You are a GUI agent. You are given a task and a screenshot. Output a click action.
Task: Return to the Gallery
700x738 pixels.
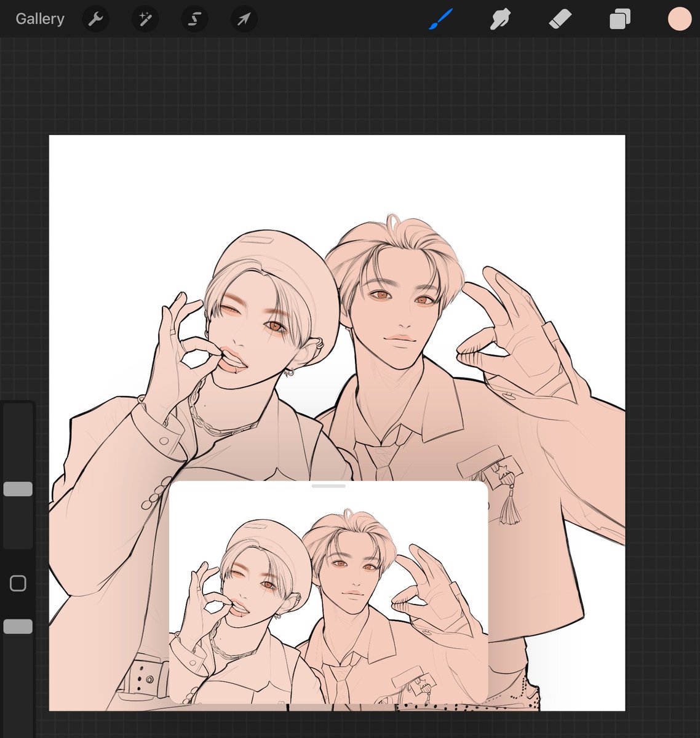40,19
